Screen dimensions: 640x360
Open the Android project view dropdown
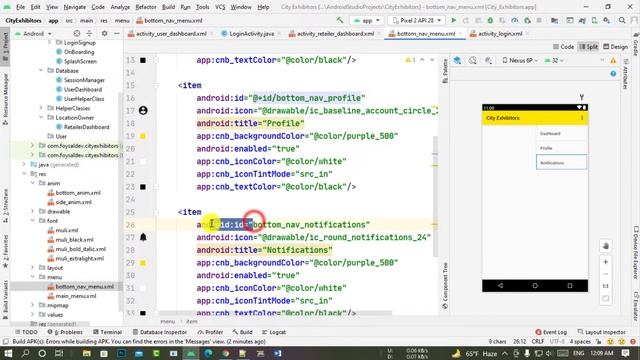[x=33, y=33]
